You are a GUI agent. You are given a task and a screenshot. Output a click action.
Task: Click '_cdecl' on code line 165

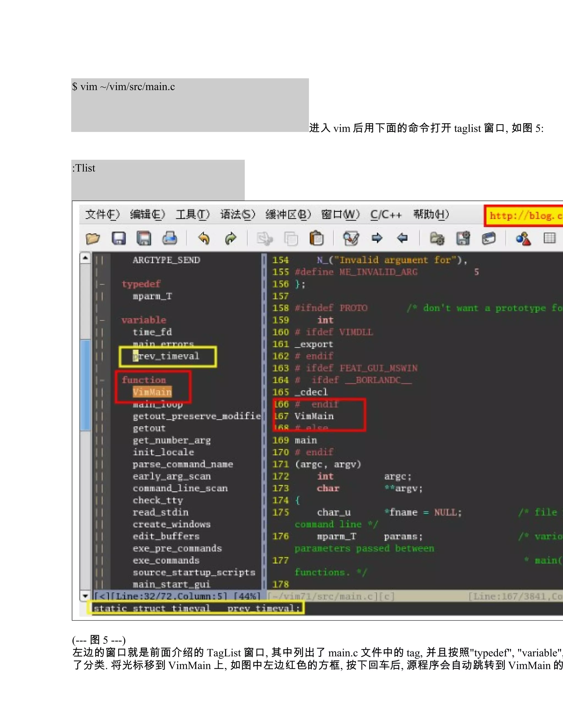pos(311,392)
